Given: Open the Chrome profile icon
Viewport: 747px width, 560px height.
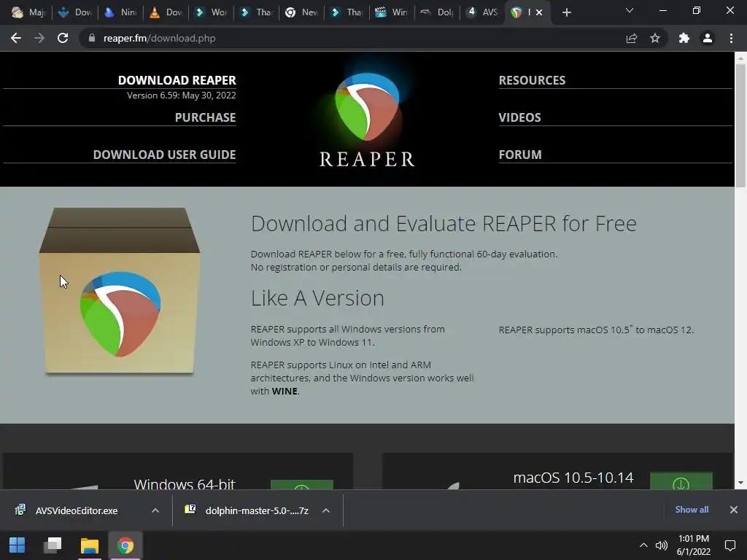Looking at the screenshot, I should [x=708, y=38].
